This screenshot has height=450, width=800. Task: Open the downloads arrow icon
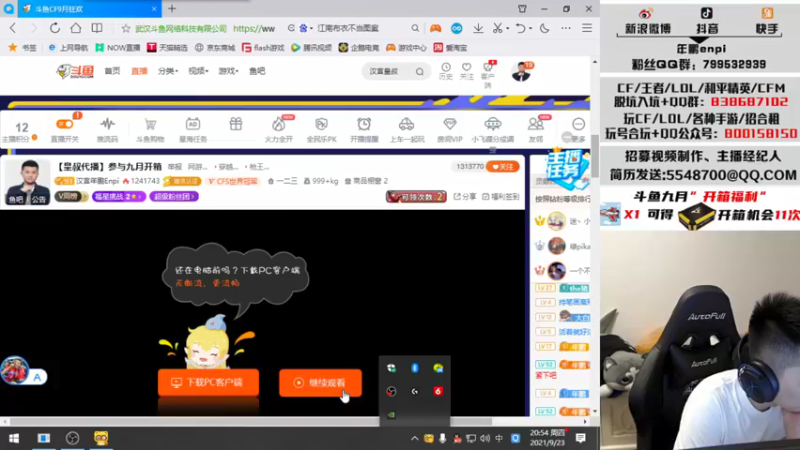478,29
